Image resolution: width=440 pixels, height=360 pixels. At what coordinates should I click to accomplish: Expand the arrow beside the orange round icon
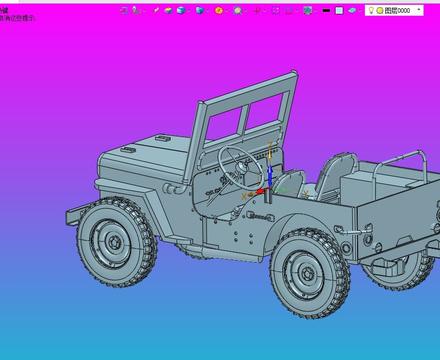click(227, 11)
